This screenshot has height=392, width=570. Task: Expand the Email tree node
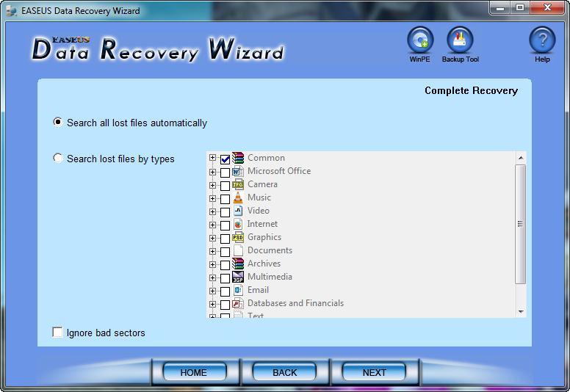click(213, 291)
